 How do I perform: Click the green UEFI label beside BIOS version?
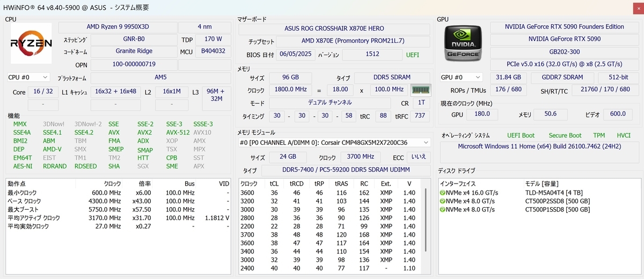[x=413, y=55]
